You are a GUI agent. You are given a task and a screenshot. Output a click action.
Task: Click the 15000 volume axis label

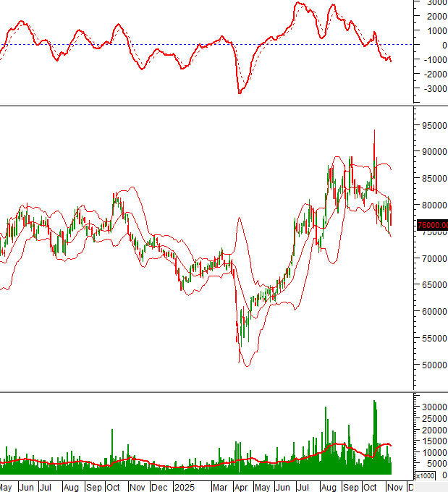point(432,441)
